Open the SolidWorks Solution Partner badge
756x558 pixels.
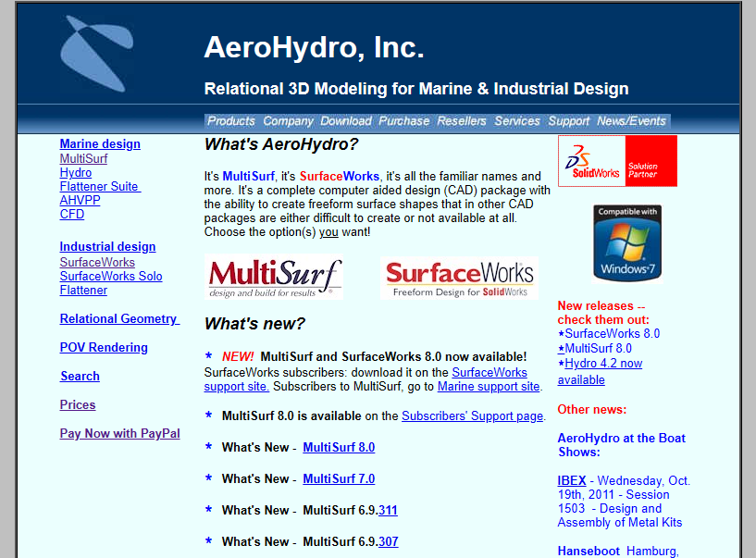[x=617, y=161]
